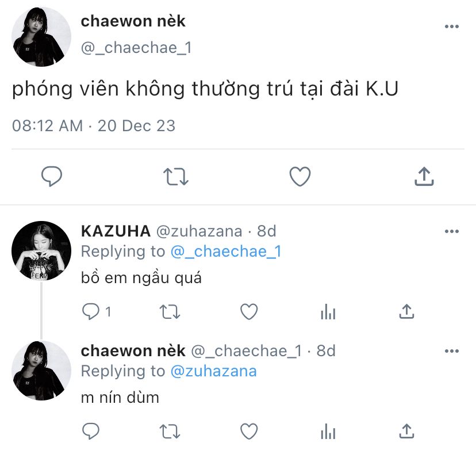Like chaewon's 'm nín dùm' reply
This screenshot has height=450, width=476.
(x=249, y=432)
